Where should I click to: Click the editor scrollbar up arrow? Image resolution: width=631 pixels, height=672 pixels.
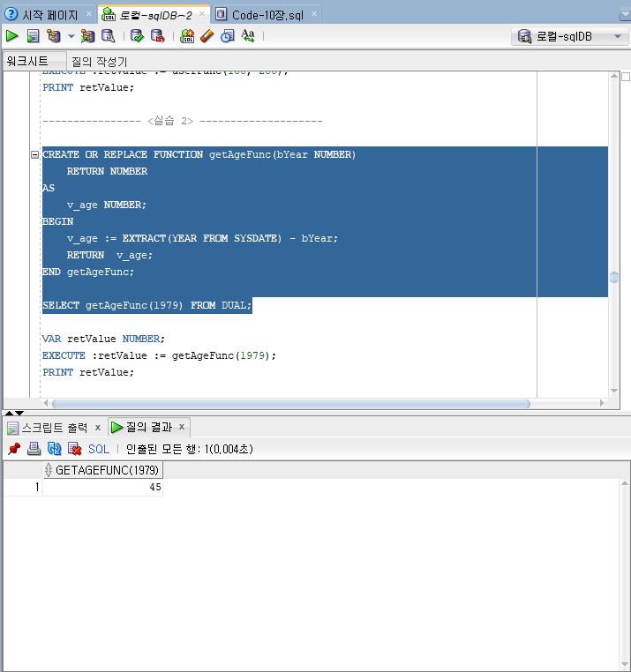coord(614,77)
